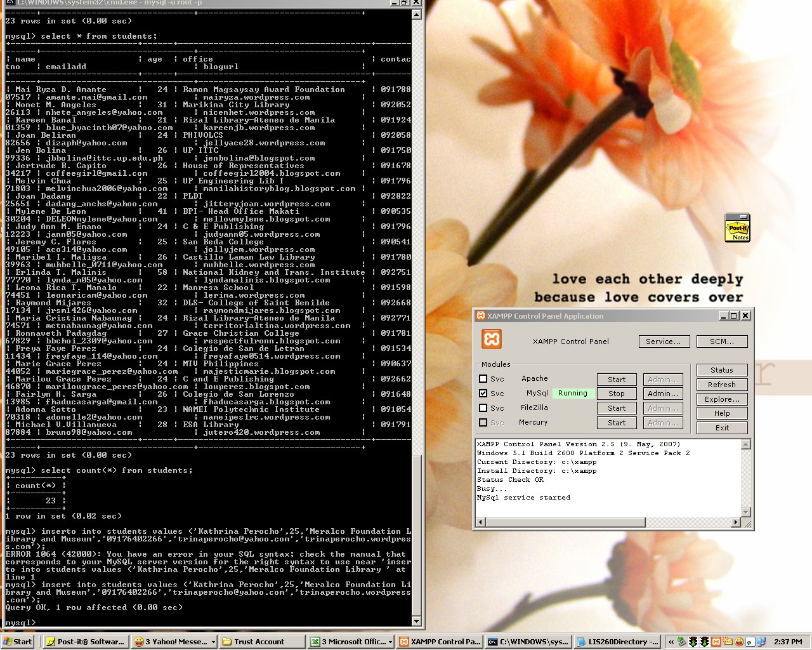Uncheck the MySql Svc checkbox

[483, 394]
